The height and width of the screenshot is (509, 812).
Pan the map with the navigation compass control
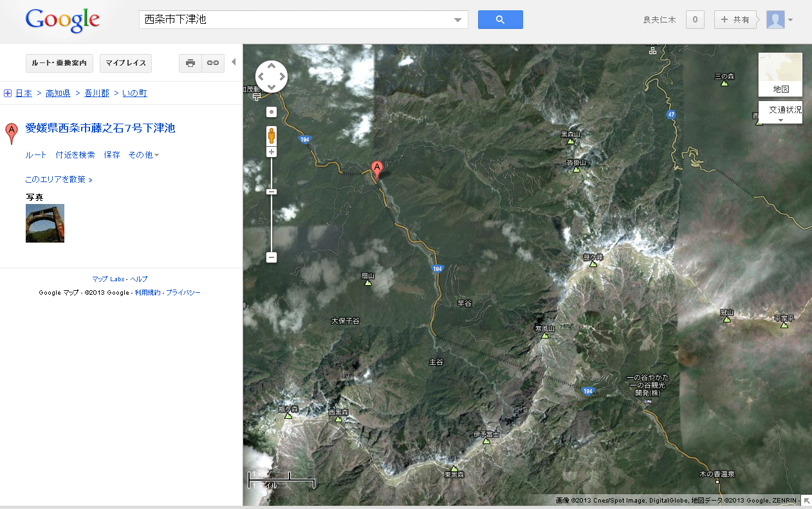[x=272, y=77]
